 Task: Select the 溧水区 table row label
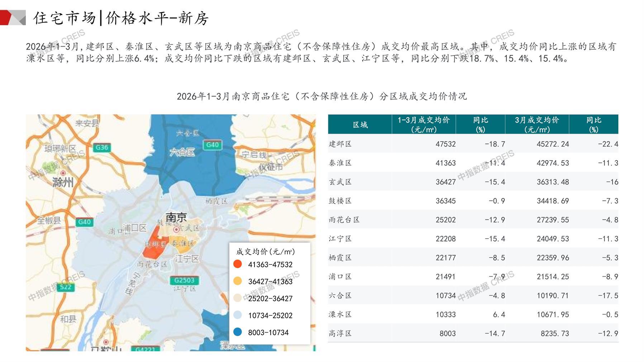click(x=340, y=314)
